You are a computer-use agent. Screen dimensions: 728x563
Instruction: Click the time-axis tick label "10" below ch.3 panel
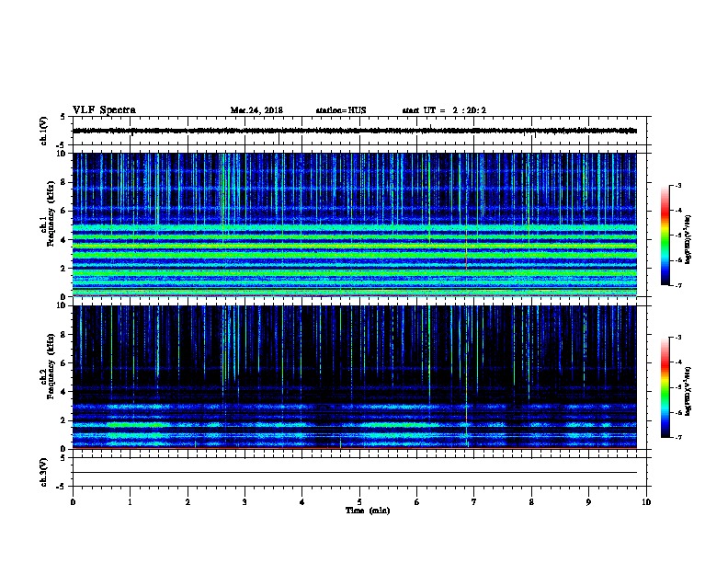[646, 502]
